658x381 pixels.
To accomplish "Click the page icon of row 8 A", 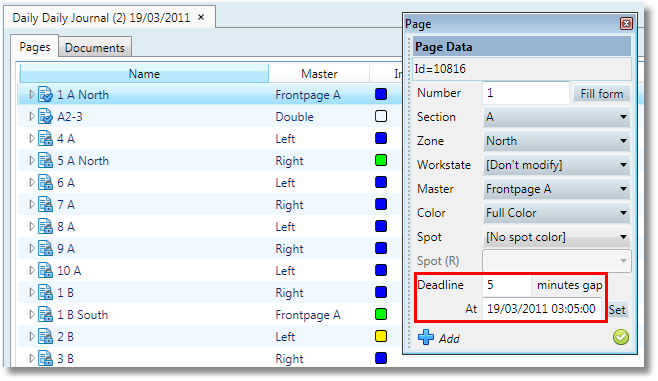I will (45, 226).
